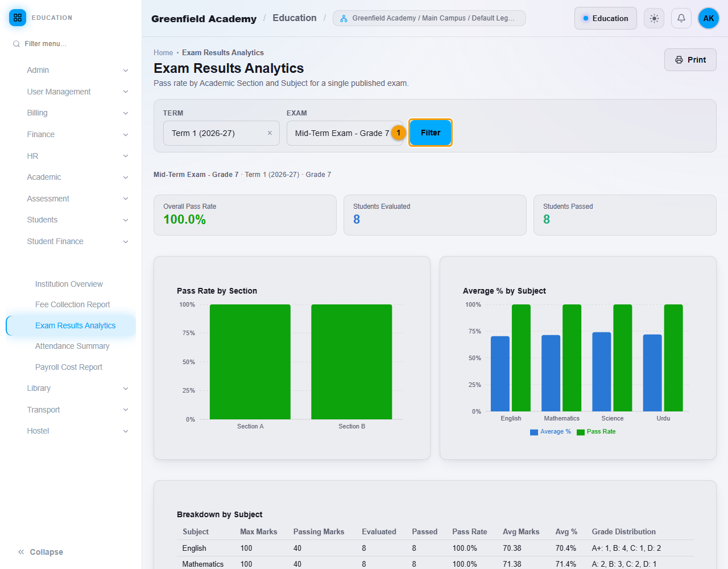Click the Print button
The image size is (728, 569).
coord(690,60)
